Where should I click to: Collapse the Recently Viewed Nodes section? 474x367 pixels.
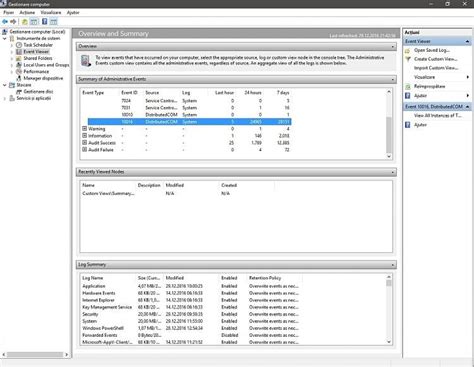[393, 172]
